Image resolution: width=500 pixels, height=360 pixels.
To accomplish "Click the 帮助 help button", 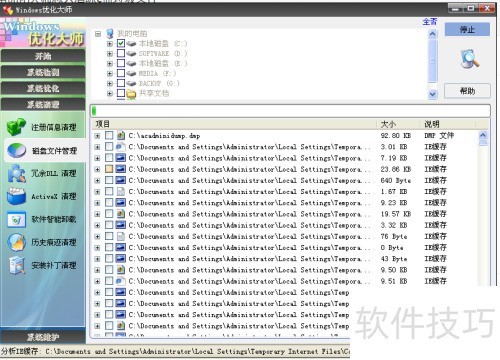I will pos(467,91).
